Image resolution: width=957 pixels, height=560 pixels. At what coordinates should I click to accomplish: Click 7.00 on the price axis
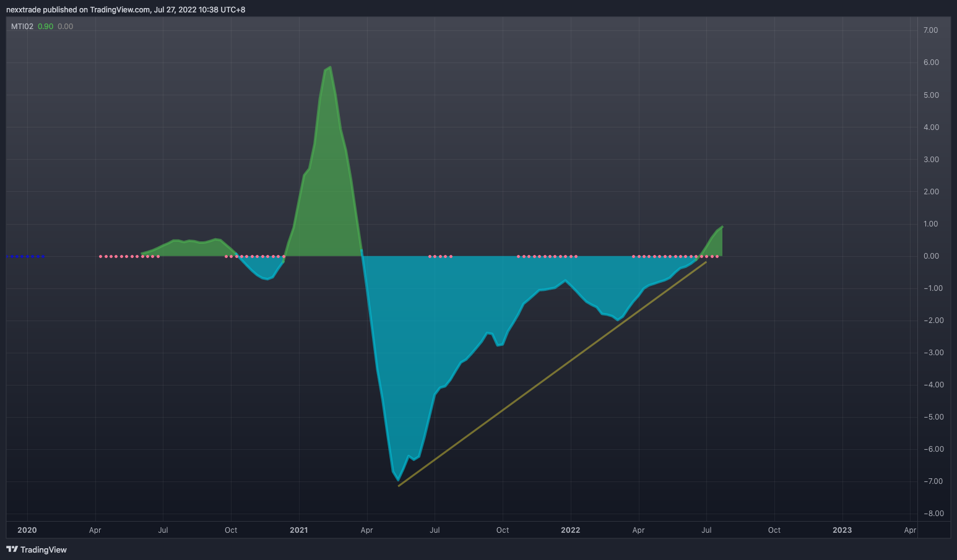[x=930, y=30]
